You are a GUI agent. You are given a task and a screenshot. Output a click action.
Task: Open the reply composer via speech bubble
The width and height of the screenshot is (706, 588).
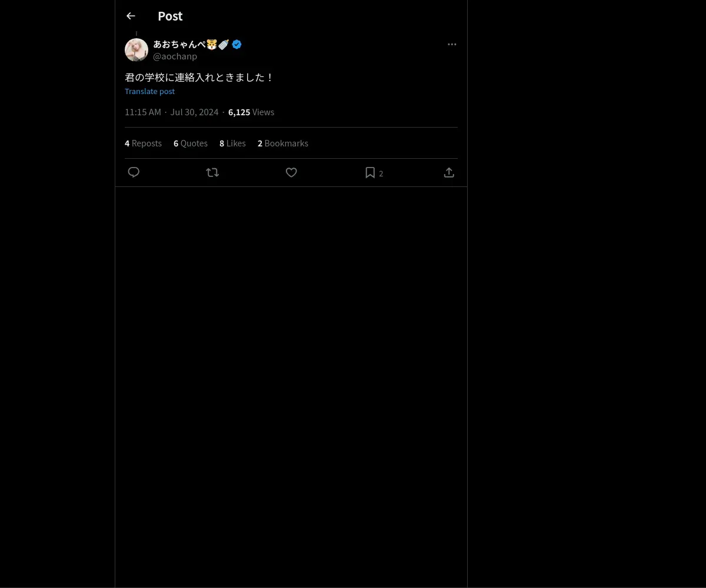[x=134, y=172]
